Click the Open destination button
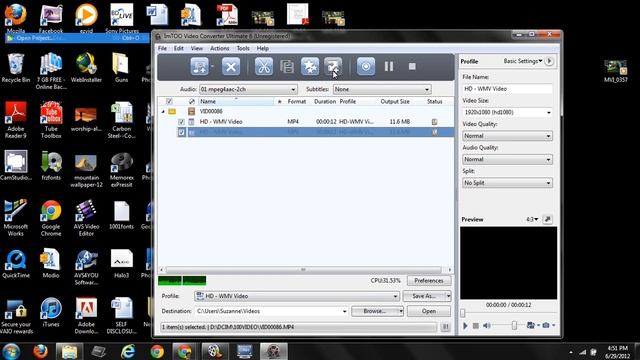The image size is (640, 360). click(429, 311)
